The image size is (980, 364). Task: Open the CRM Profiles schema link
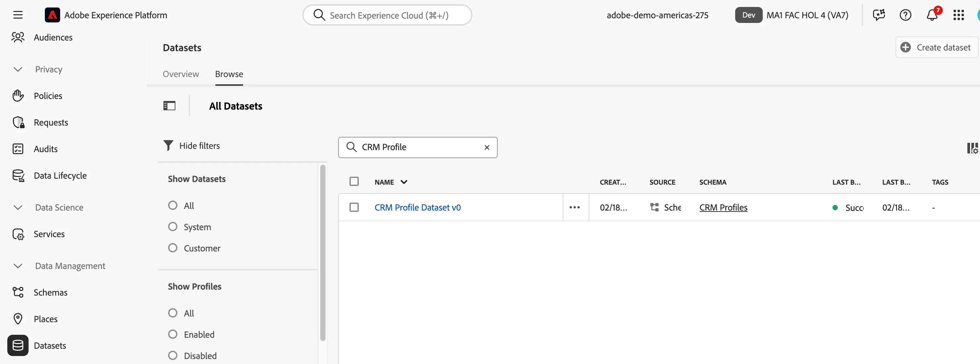tap(723, 208)
